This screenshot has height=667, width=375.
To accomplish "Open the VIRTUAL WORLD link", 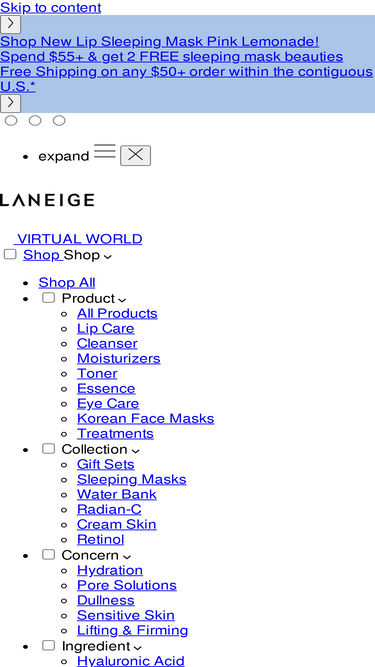I will pos(78,239).
